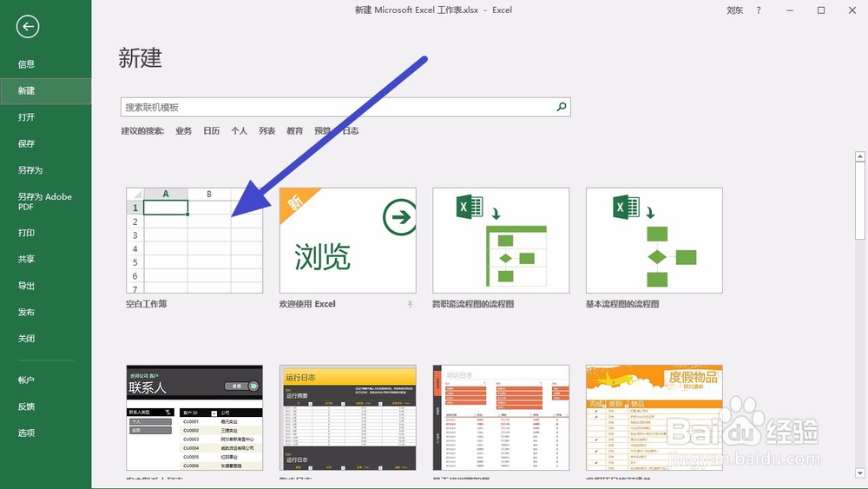Image resolution: width=868 pixels, height=489 pixels.
Task: Click the search magnifier icon
Action: click(x=562, y=107)
